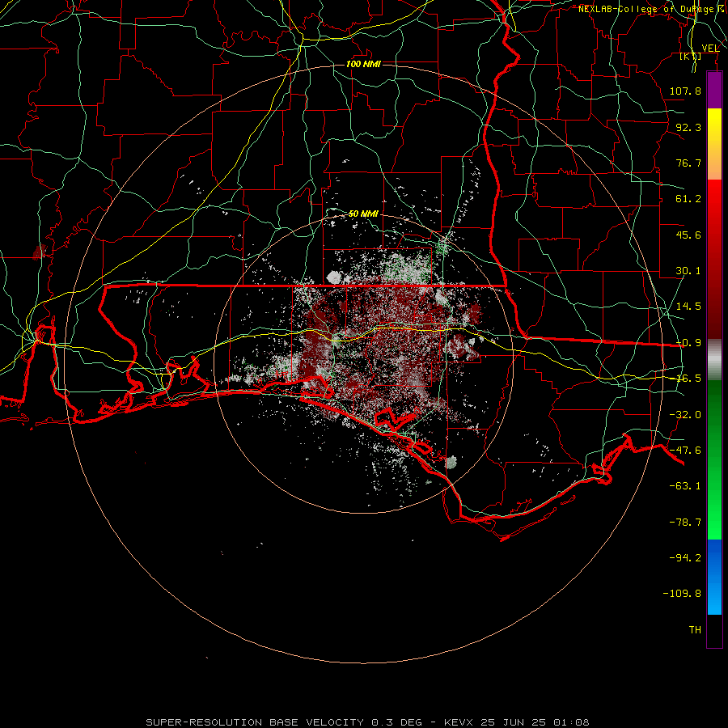The width and height of the screenshot is (728, 728).
Task: Click the -63.1 velocity scale value
Action: pos(685,486)
